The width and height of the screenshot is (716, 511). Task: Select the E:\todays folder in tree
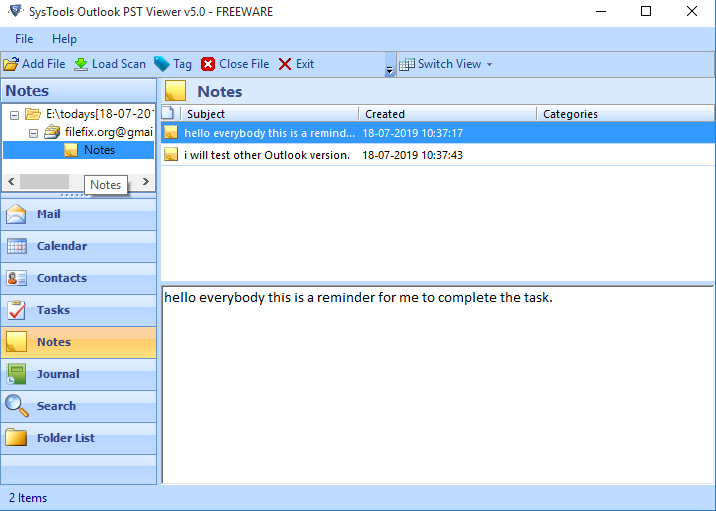[98, 114]
